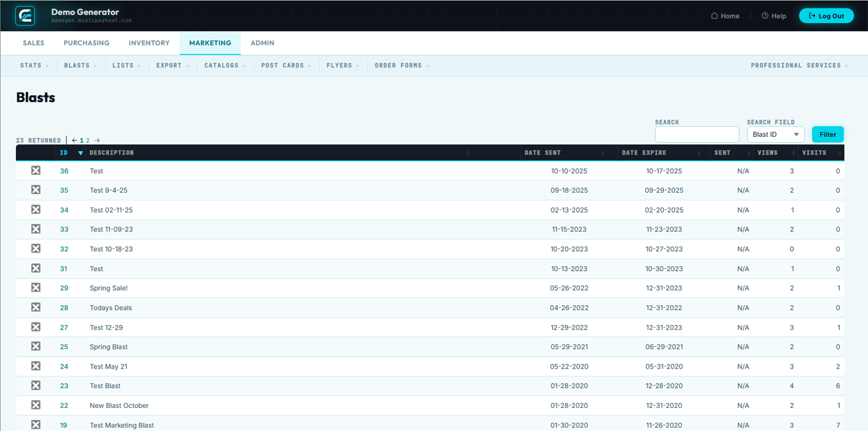Sort using Date Sent column sort handle
Image resolution: width=868 pixels, height=431 pixels.
pyautogui.click(x=603, y=153)
